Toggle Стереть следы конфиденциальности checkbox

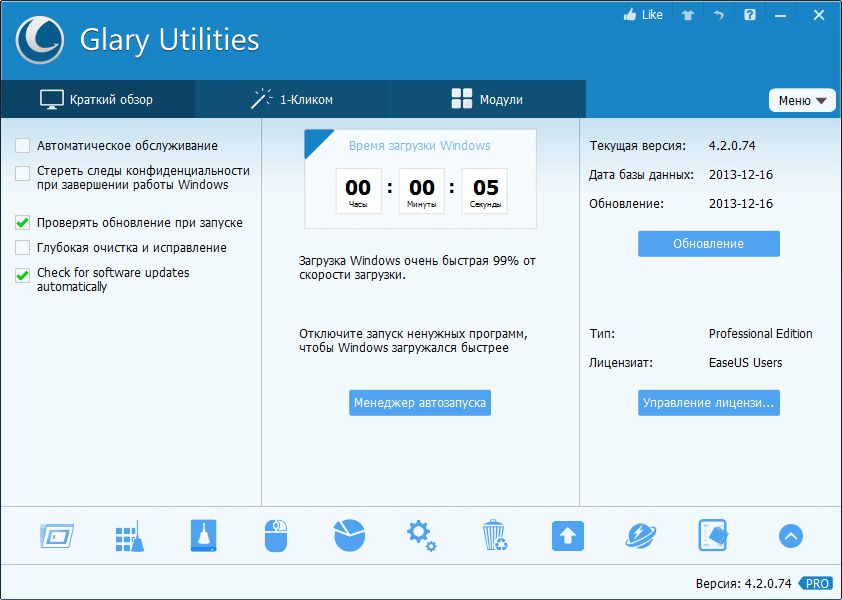pyautogui.click(x=23, y=173)
